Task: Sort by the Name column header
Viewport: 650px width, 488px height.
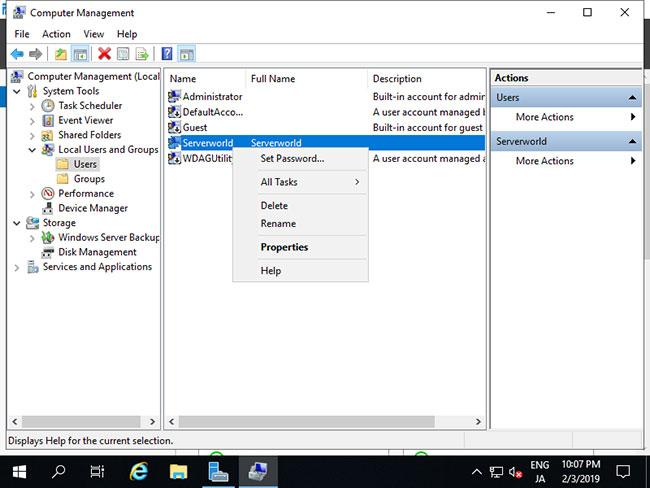Action: tap(206, 79)
